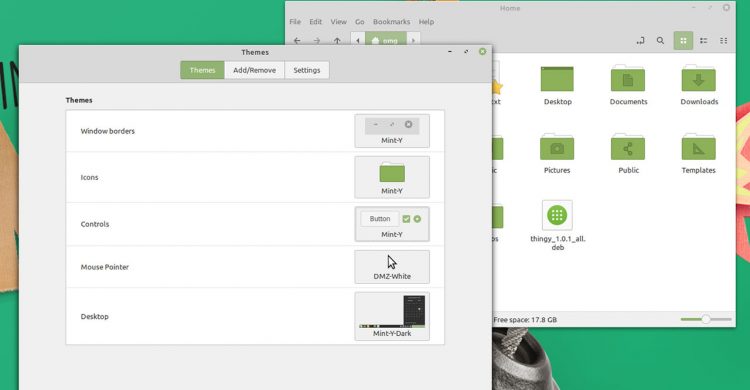
Task: Minimize the Themes window
Action: pyautogui.click(x=450, y=51)
